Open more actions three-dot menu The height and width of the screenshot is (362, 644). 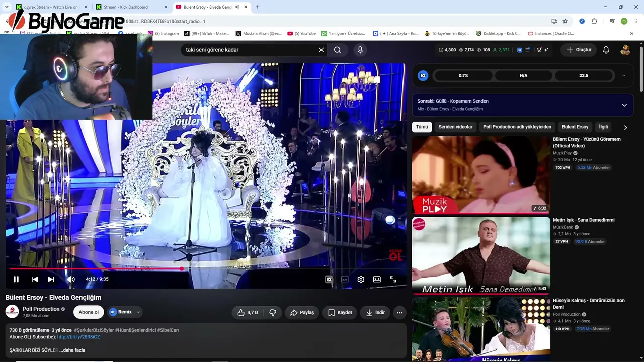[399, 312]
